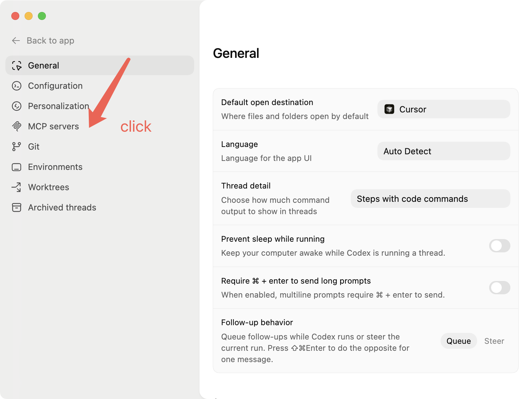532x399 pixels.
Task: Open Configuration via its terminal icon
Action: [x=17, y=86]
